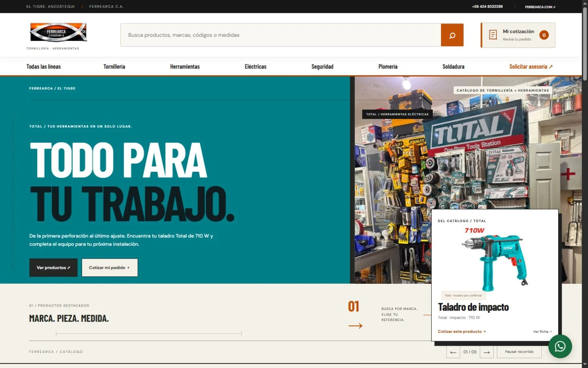Click Ver productos button
This screenshot has height=368, width=588.
click(x=53, y=268)
